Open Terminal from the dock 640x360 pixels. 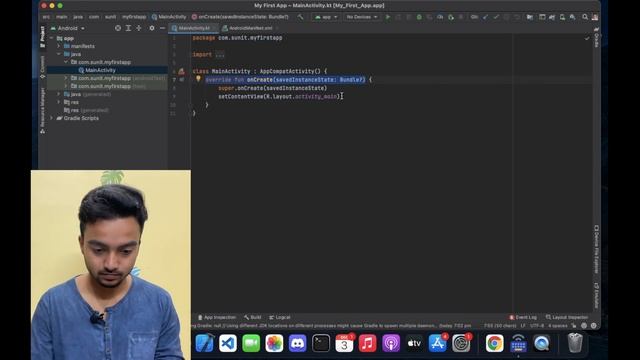point(321,343)
